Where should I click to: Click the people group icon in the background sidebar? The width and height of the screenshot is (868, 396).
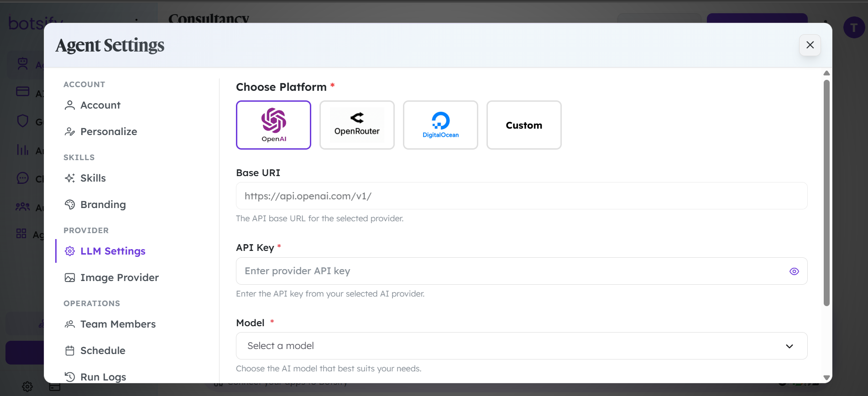pyautogui.click(x=23, y=207)
